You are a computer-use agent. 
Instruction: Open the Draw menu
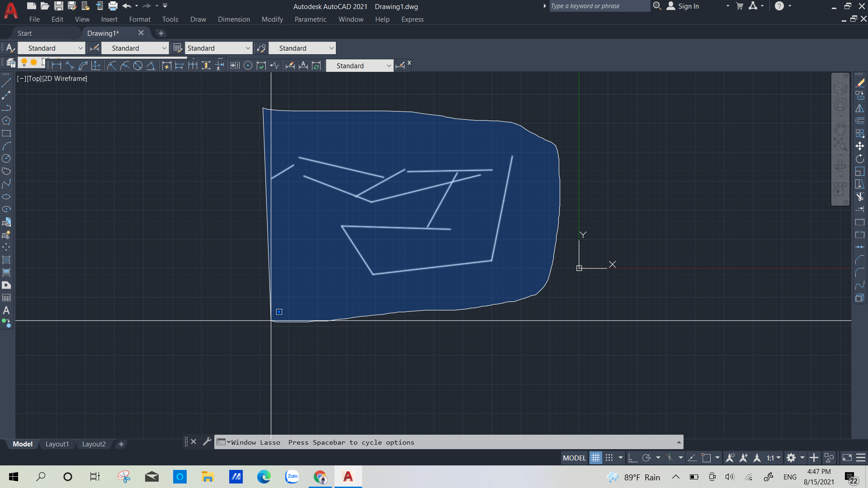coord(198,19)
